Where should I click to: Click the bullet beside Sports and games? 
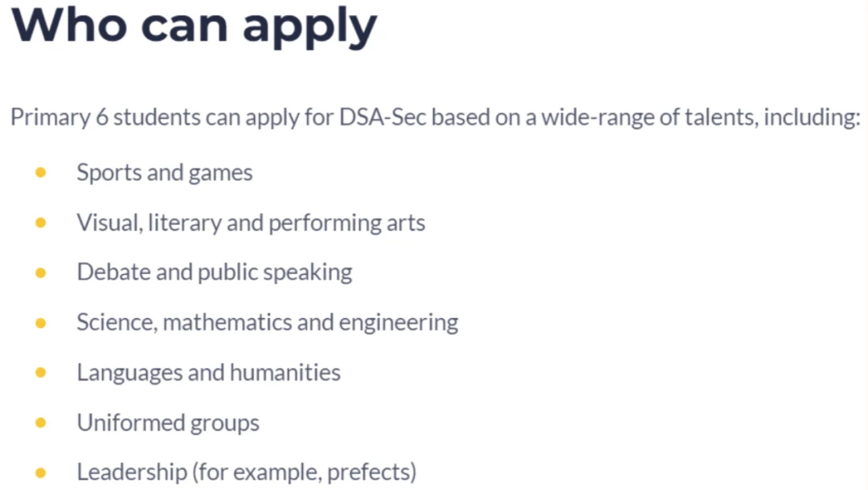(40, 173)
